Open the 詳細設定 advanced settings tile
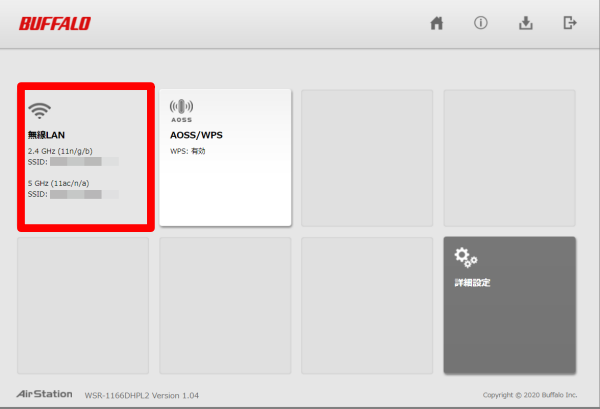 510,305
